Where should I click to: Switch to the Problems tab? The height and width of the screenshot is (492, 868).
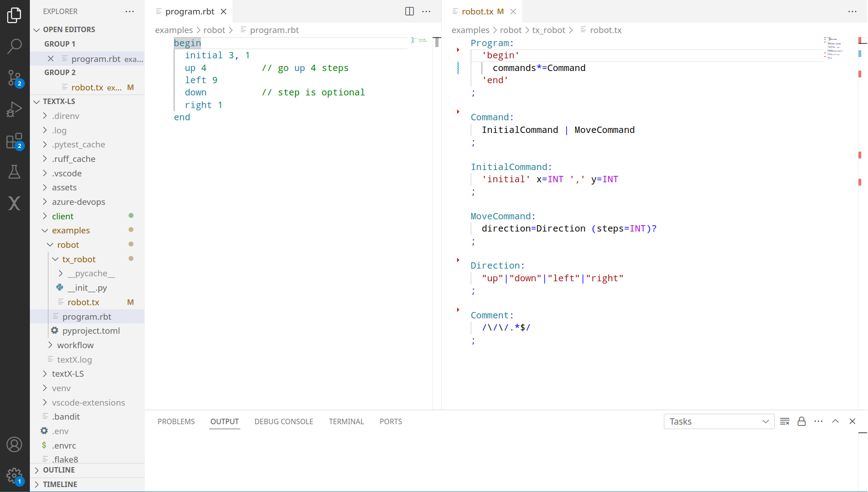tap(176, 421)
